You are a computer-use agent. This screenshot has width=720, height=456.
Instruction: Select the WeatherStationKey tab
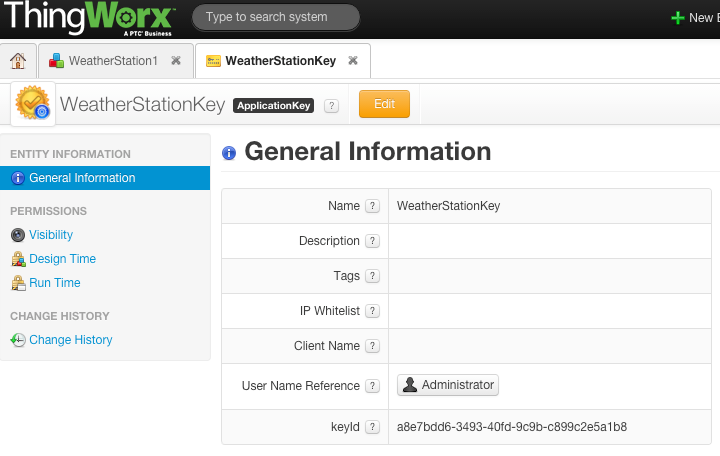click(x=281, y=61)
